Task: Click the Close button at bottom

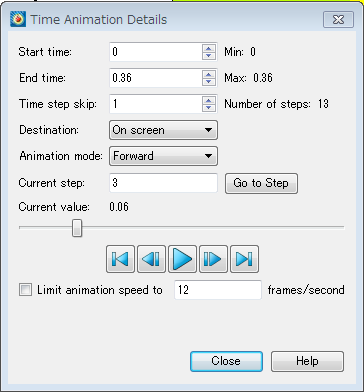Action: click(x=226, y=361)
